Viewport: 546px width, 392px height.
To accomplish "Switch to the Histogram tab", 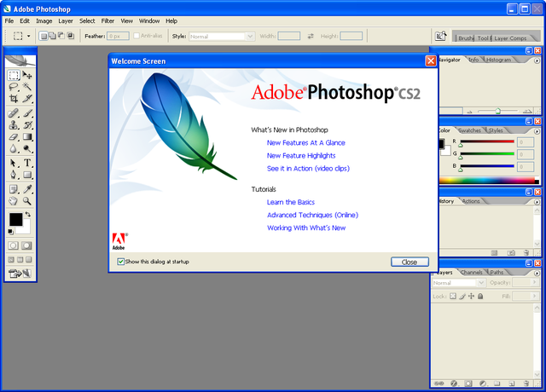I will pos(498,60).
